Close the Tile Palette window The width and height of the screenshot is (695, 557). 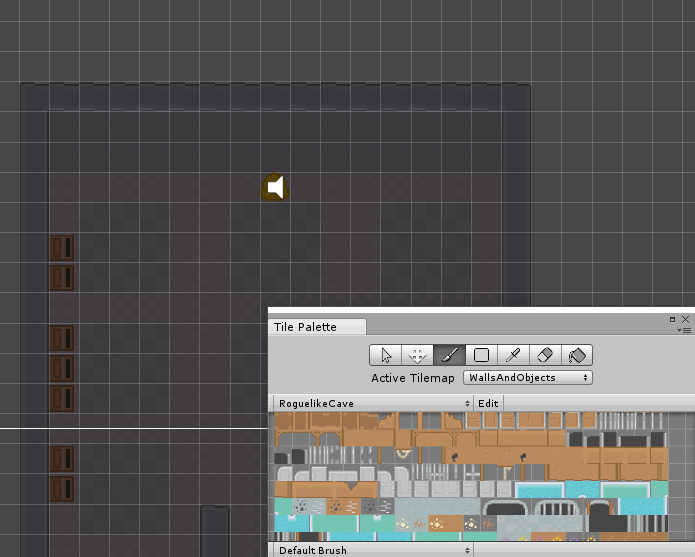coord(685,319)
